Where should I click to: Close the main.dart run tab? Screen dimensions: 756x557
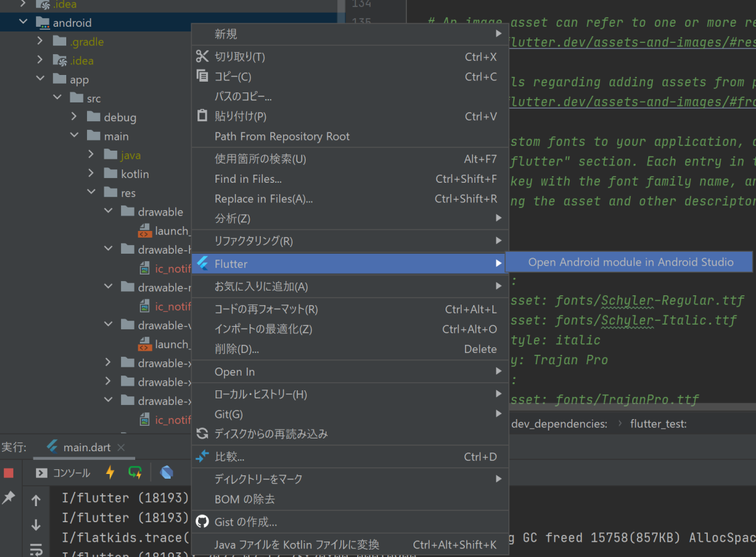121,447
